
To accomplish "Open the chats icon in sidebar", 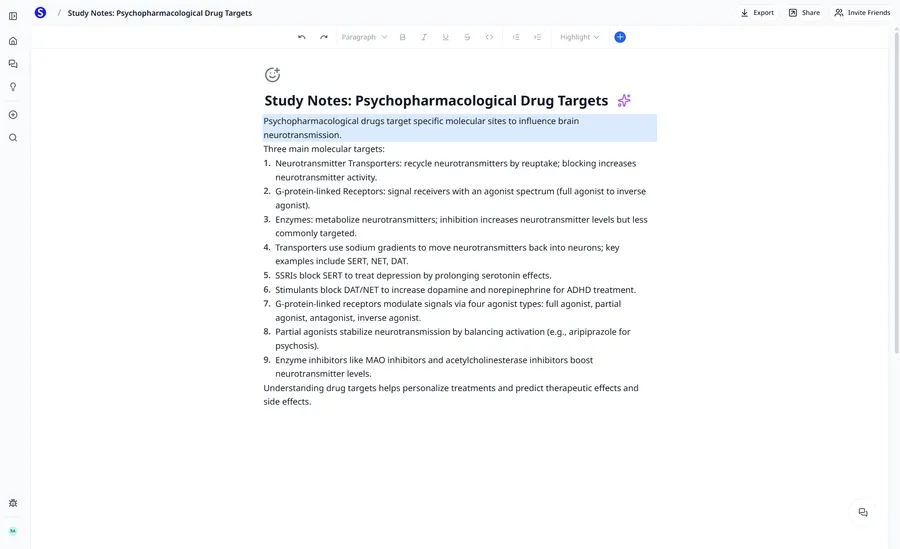I will click(x=13, y=64).
